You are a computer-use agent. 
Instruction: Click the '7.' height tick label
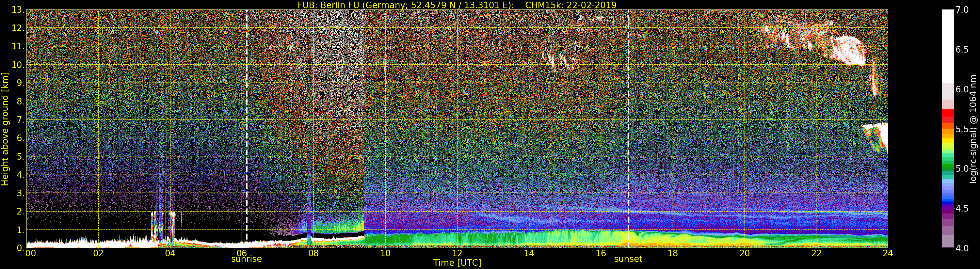pyautogui.click(x=21, y=120)
